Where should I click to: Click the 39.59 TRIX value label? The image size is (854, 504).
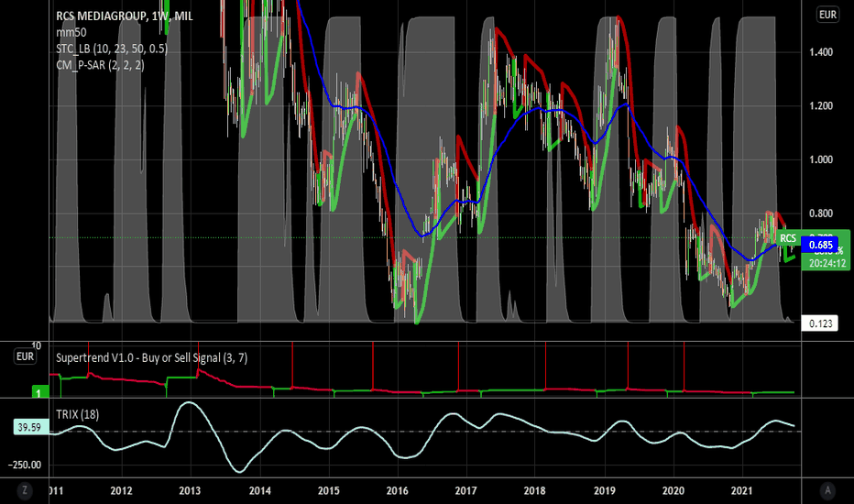[29, 427]
